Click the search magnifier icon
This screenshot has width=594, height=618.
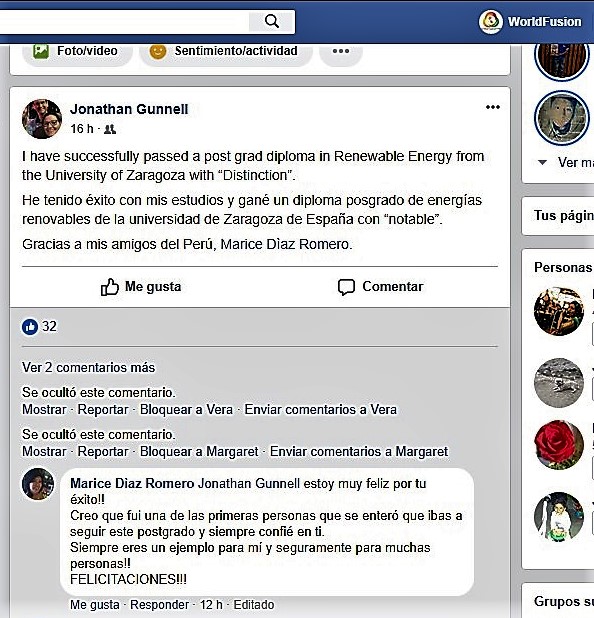(x=272, y=21)
